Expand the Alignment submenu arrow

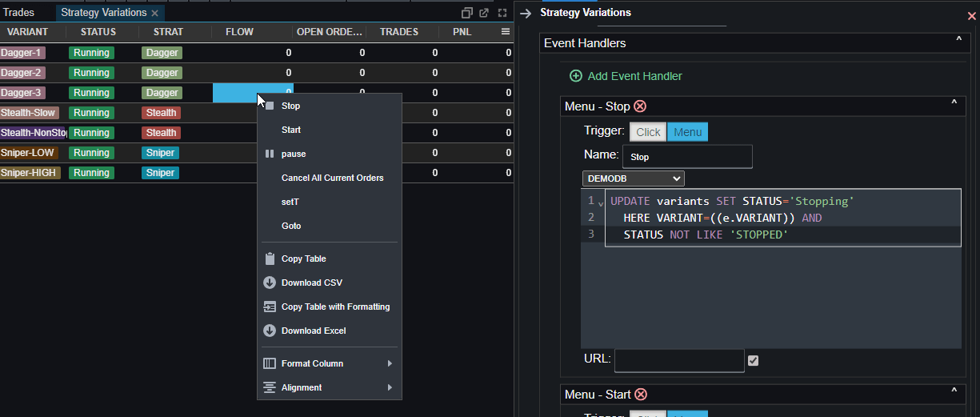coord(390,387)
